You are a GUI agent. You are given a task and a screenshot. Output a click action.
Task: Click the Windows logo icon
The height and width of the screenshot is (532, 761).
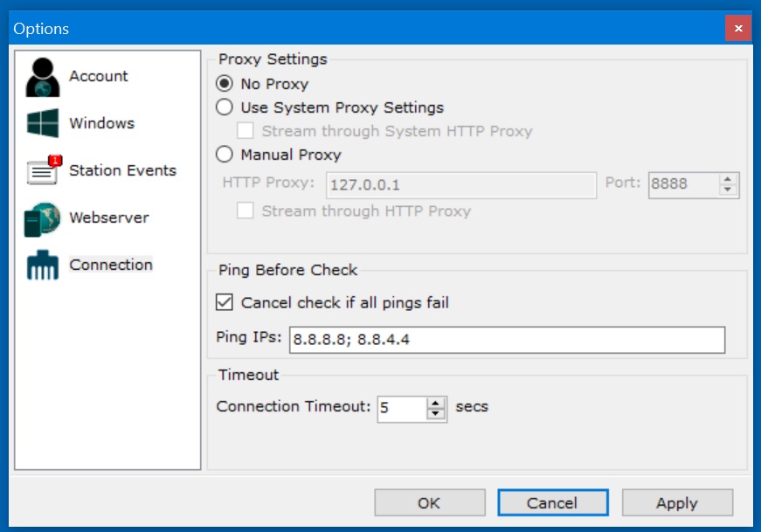(x=42, y=123)
